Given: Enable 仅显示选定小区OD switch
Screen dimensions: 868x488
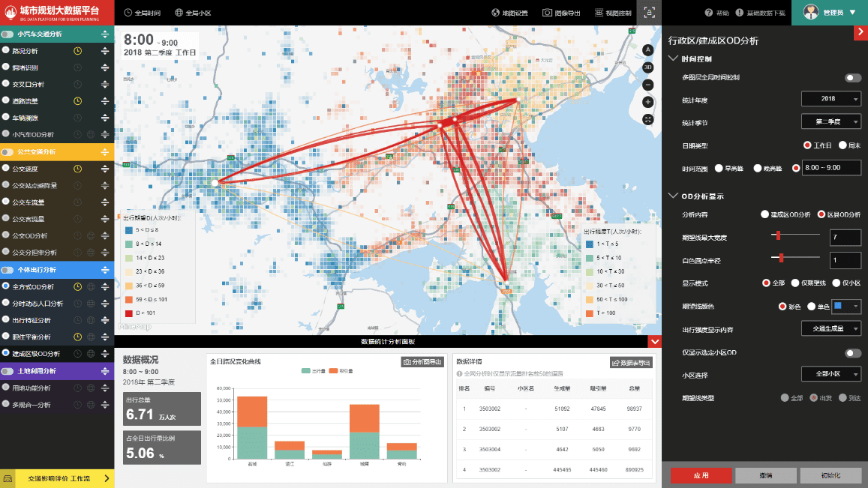Looking at the screenshot, I should (853, 353).
